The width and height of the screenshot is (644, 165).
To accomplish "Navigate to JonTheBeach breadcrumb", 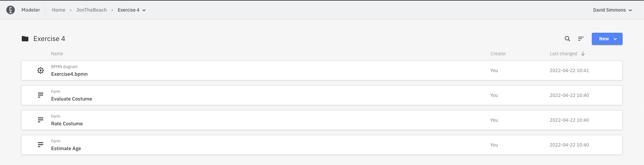I will coord(91,10).
